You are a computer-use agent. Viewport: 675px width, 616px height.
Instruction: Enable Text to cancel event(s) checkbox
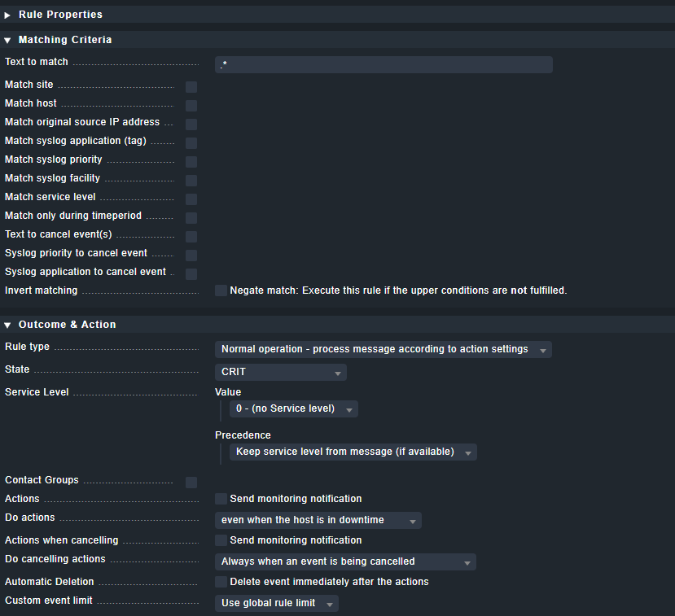point(191,237)
